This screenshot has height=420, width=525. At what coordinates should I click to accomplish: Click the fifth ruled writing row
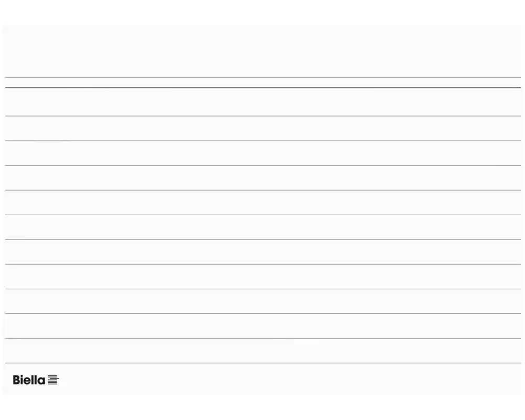262,203
